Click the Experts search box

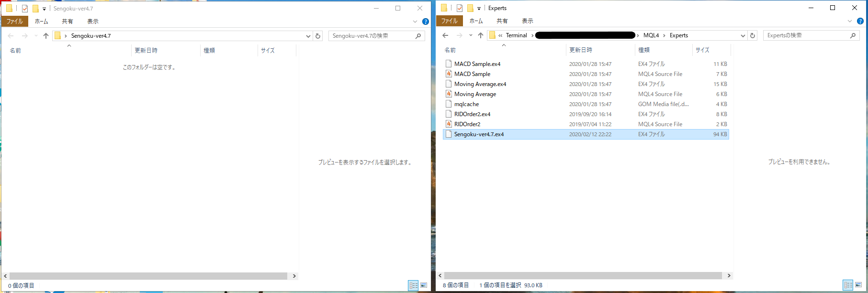(x=806, y=35)
